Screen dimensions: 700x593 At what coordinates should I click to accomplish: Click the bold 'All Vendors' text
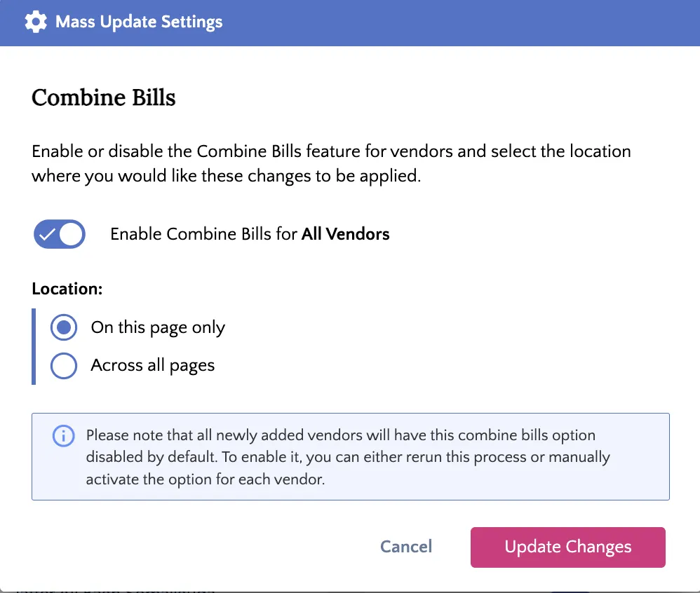point(346,234)
